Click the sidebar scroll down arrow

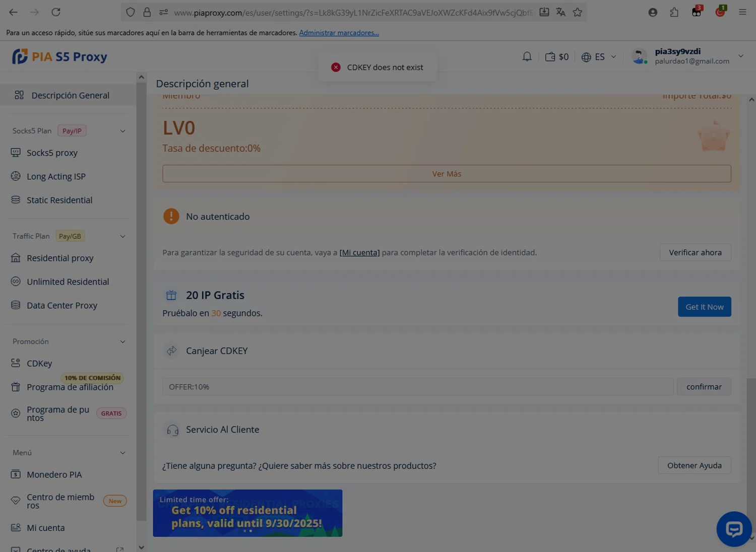[x=141, y=547]
